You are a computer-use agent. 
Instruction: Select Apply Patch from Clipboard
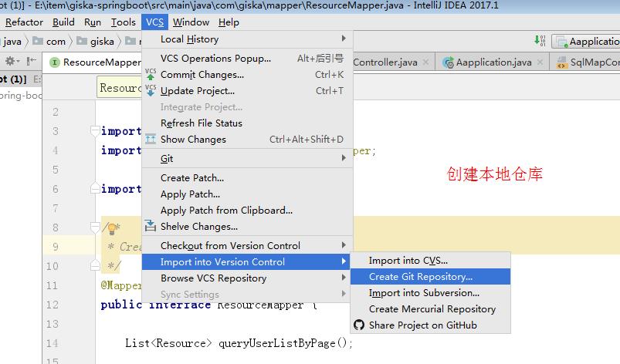[247, 211]
